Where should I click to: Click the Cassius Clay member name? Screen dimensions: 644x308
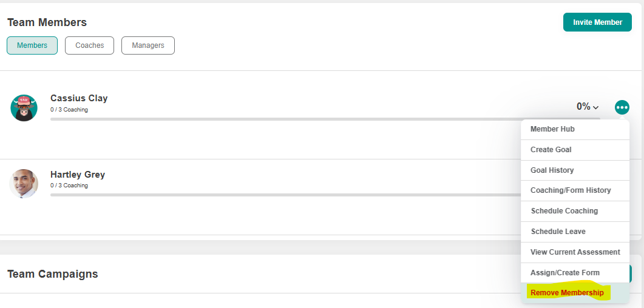coord(79,98)
